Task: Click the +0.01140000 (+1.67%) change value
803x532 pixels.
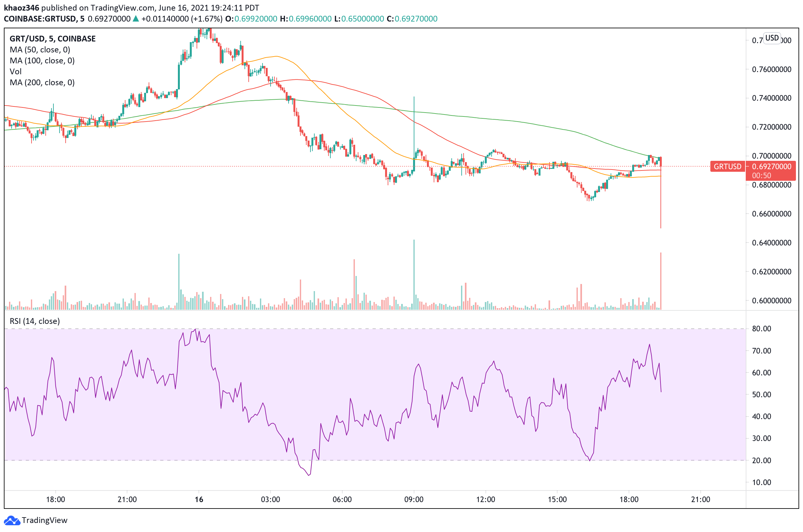Action: (182, 19)
